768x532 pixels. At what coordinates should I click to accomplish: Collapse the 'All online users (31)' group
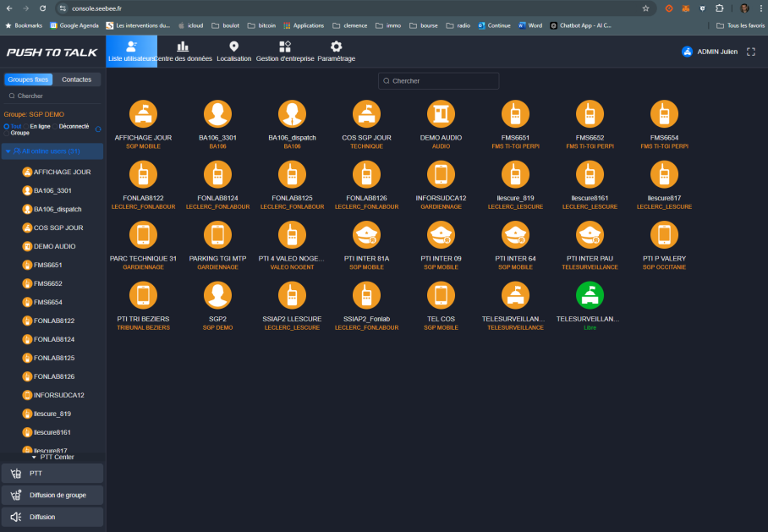pyautogui.click(x=8, y=151)
